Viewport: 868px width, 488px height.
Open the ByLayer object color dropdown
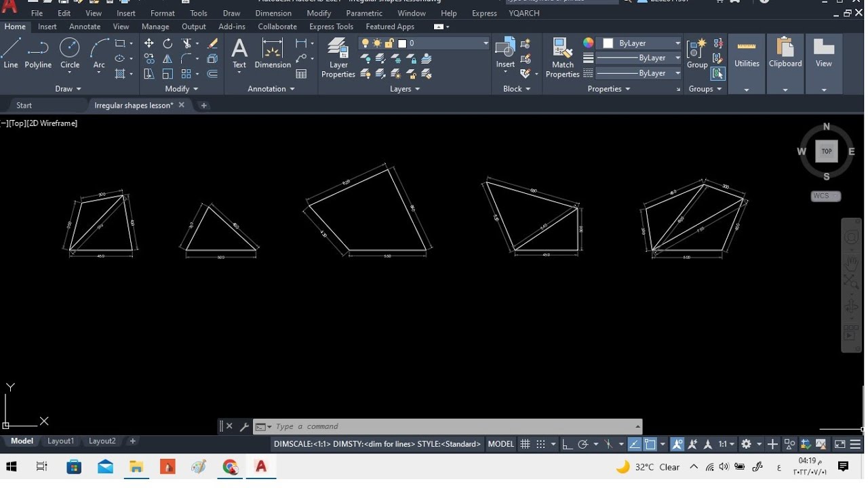pos(677,43)
